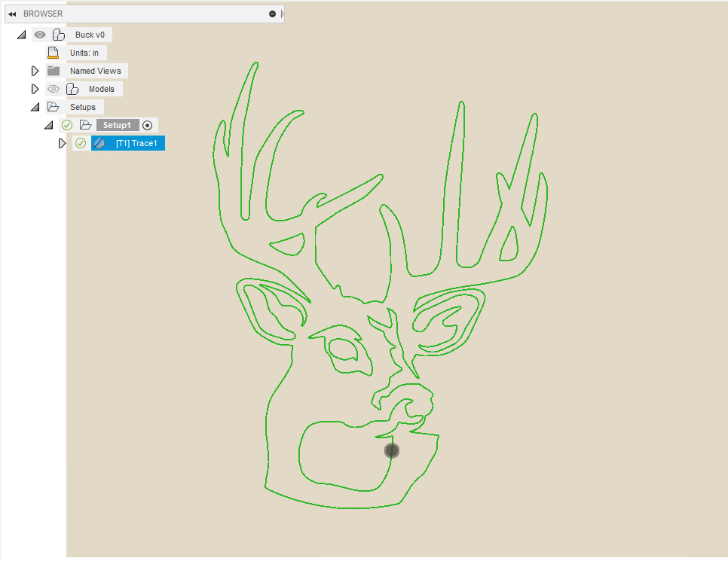The image size is (728, 561).
Task: Click the Setup1 open-folder icon
Action: click(86, 124)
